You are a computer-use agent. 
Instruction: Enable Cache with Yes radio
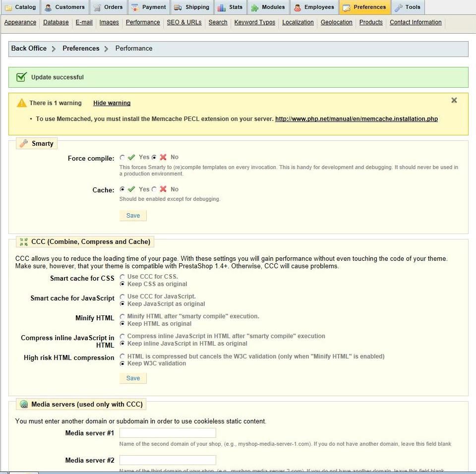[122, 189]
